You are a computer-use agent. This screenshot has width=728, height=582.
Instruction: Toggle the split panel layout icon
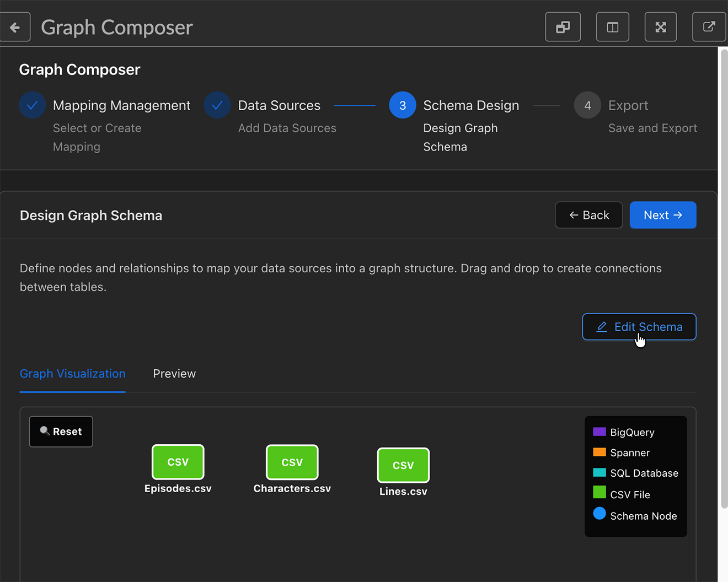tap(612, 27)
